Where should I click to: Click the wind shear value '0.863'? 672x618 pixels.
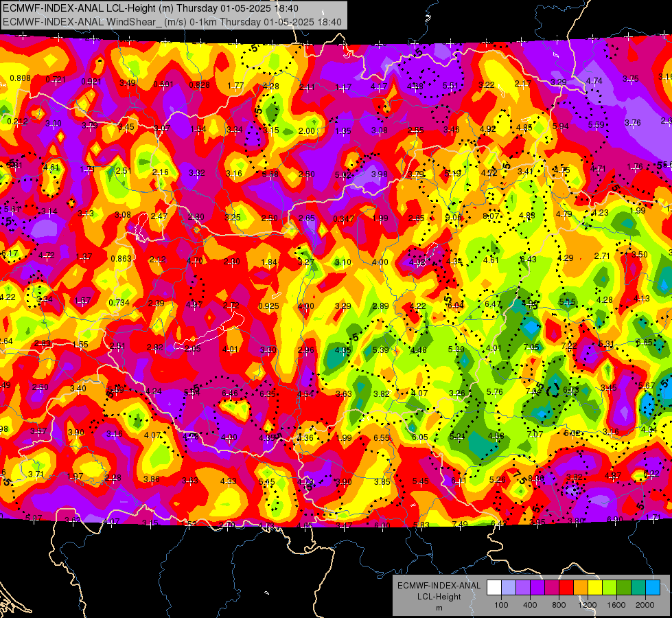point(121,259)
